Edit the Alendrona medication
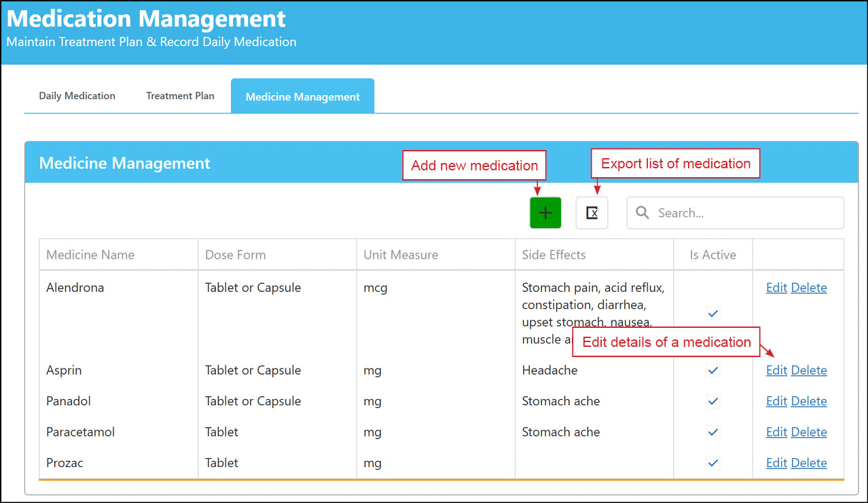868x503 pixels. 776,288
